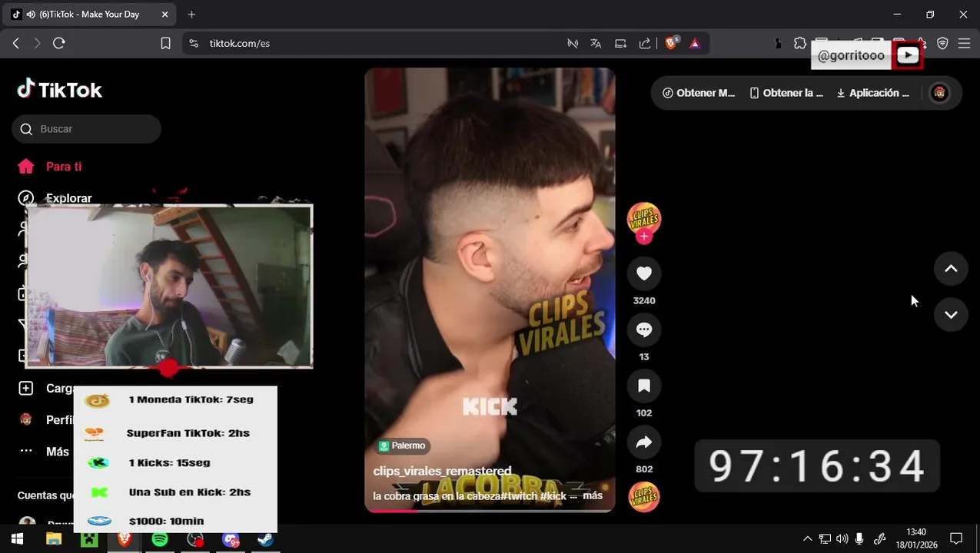Open Spotify from the taskbar
Image resolution: width=980 pixels, height=553 pixels.
[x=160, y=540]
